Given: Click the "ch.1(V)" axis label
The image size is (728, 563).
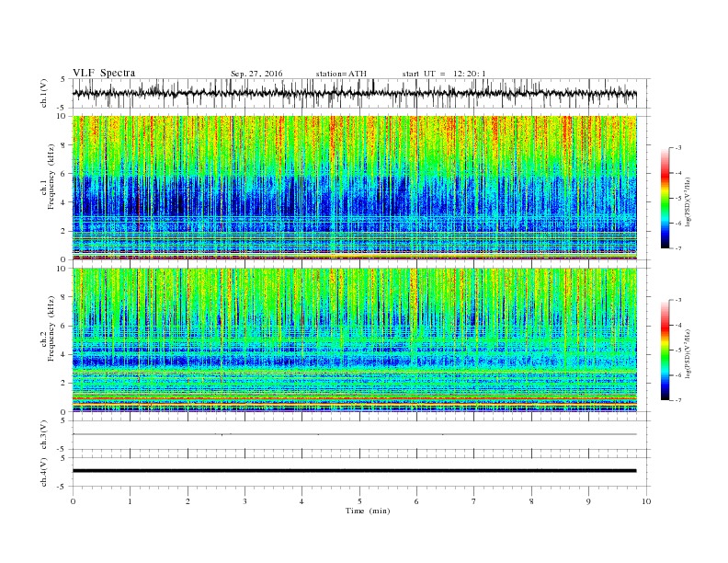Looking at the screenshot, I should click(x=44, y=93).
